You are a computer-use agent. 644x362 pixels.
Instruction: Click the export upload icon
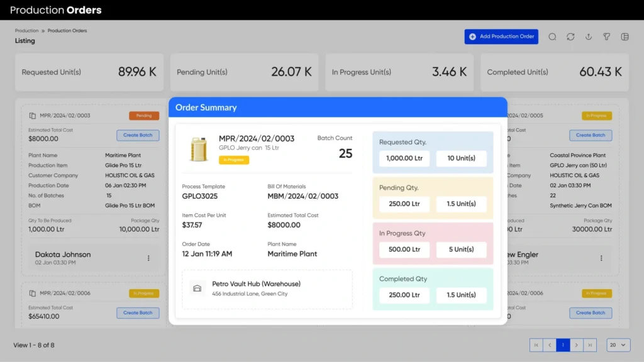[x=589, y=36]
